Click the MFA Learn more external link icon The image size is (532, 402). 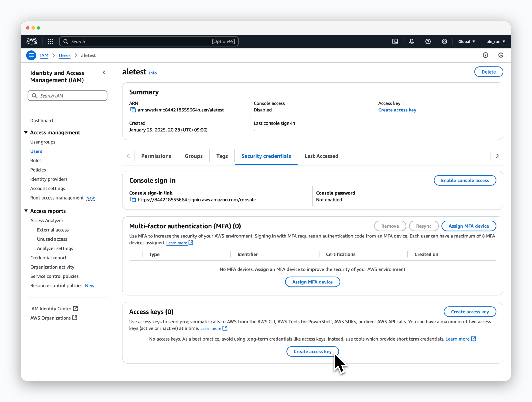(191, 243)
